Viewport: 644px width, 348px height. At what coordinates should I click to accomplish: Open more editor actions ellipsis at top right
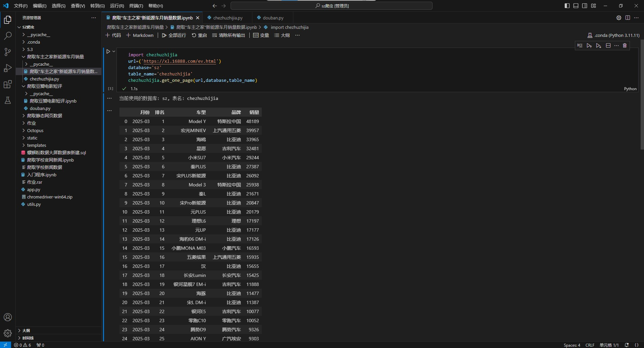pos(636,18)
